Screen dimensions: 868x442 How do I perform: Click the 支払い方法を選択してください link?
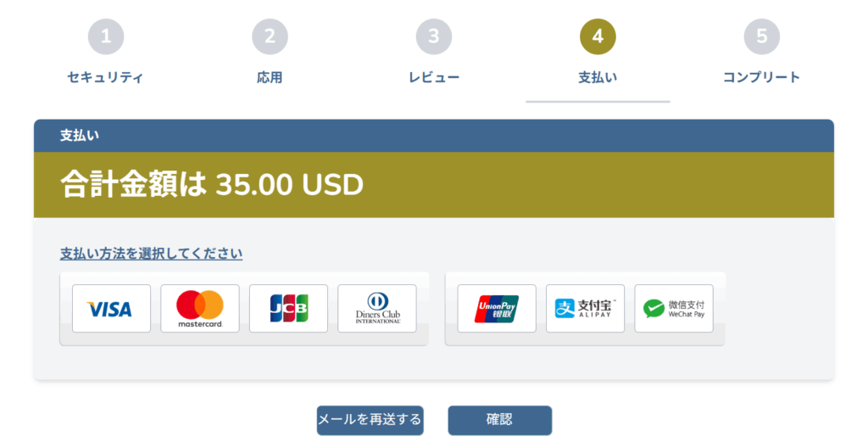coord(151,254)
